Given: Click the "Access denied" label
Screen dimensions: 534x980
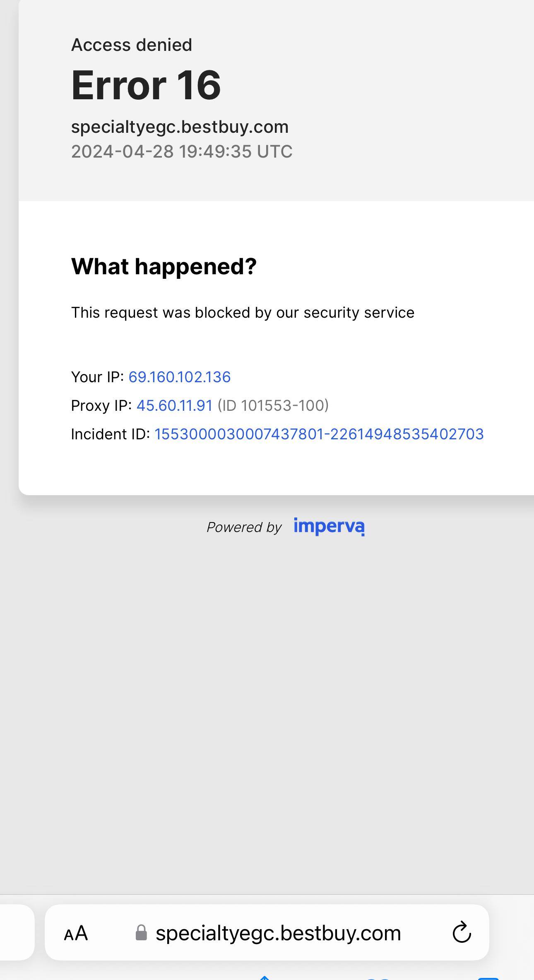Looking at the screenshot, I should (x=132, y=45).
